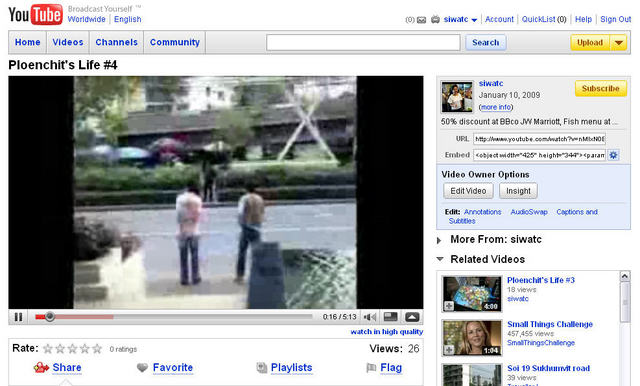The height and width of the screenshot is (386, 640).
Task: Click the Share heart icon
Action: pos(41,368)
